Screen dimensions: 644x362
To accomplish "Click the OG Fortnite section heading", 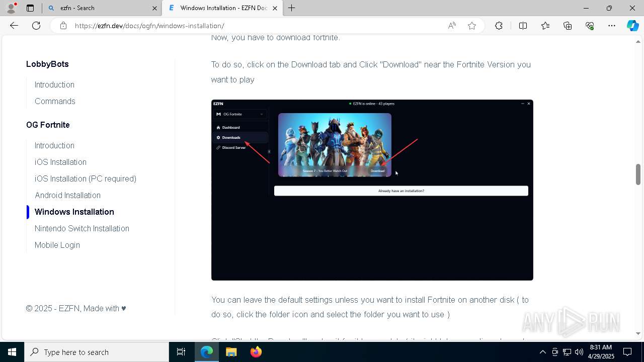I will 48,125.
